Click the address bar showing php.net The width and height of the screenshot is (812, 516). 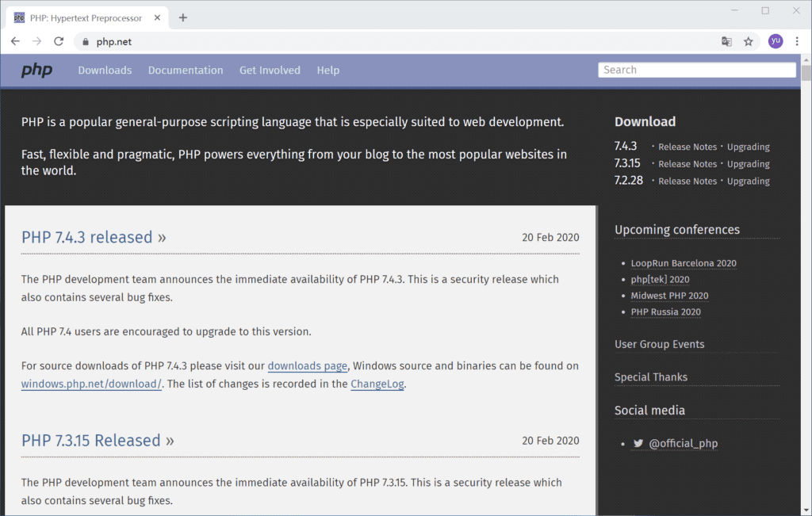[x=396, y=42]
